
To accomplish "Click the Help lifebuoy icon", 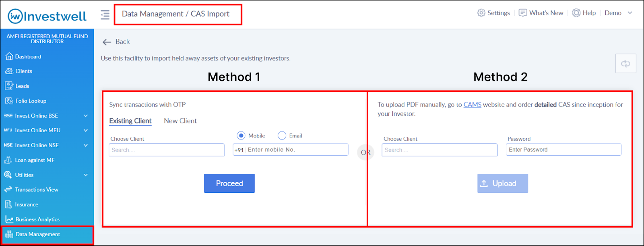I will coord(576,13).
